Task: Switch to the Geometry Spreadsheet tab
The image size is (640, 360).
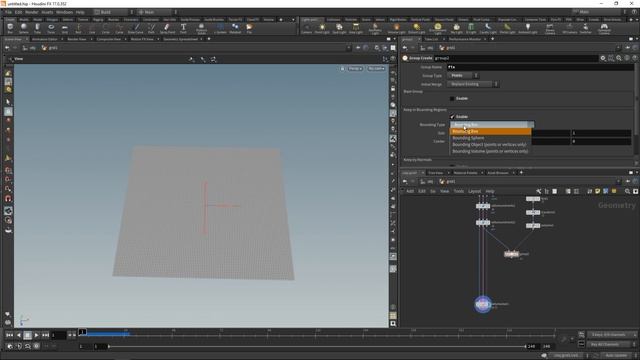Action: 180,39
